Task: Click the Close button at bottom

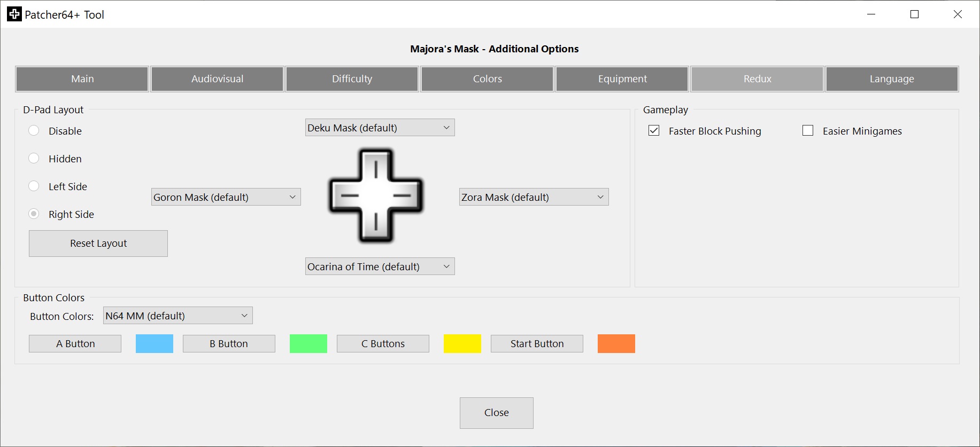Action: click(497, 413)
